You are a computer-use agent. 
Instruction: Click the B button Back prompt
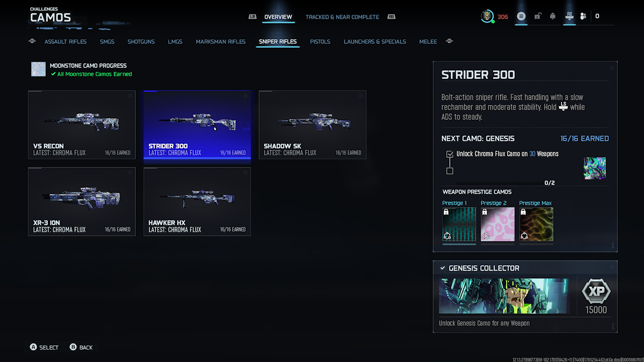pos(81,347)
